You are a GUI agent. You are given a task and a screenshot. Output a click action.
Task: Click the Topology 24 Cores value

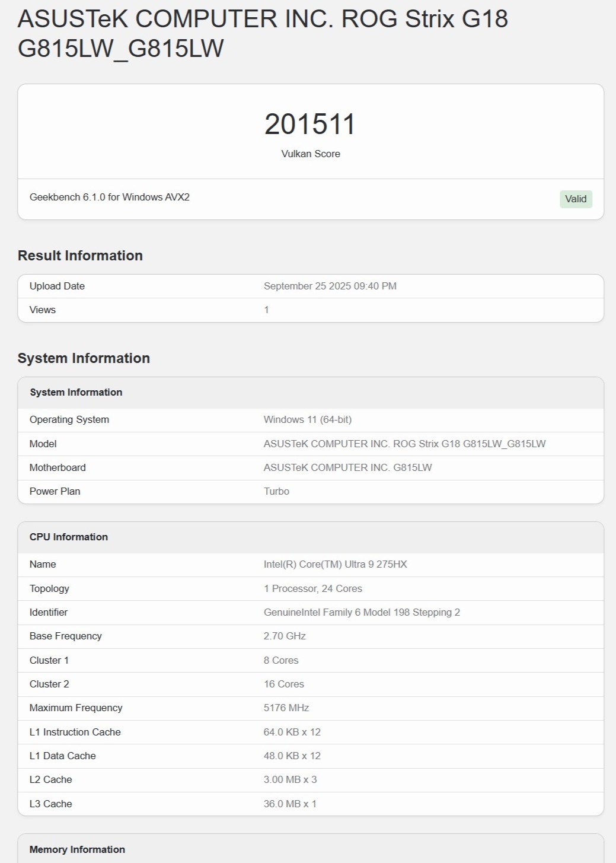[x=313, y=588]
